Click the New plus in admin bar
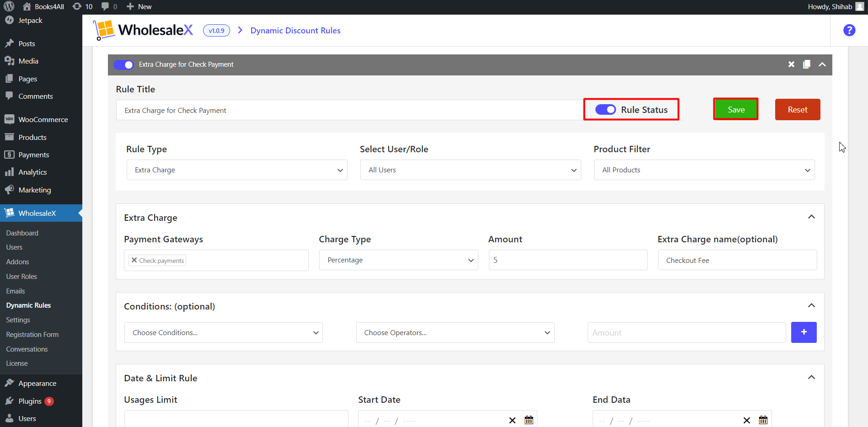Viewport: 868px width, 427px height. coord(139,6)
